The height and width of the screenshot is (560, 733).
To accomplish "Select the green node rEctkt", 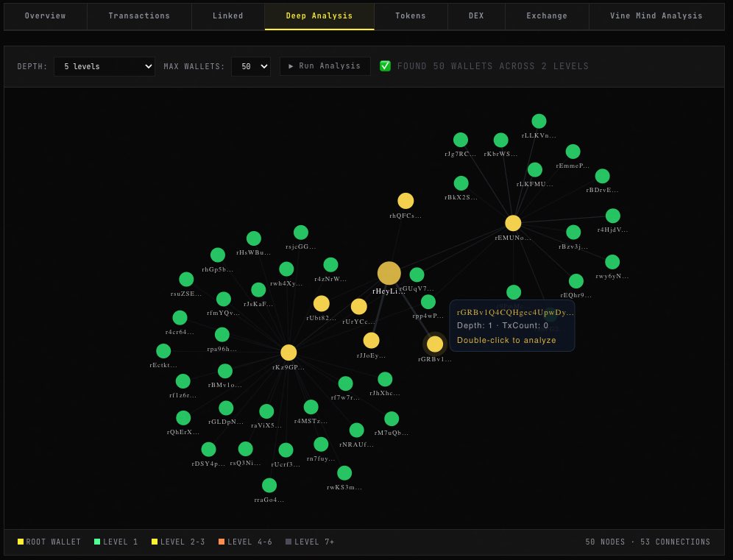I will pyautogui.click(x=163, y=351).
